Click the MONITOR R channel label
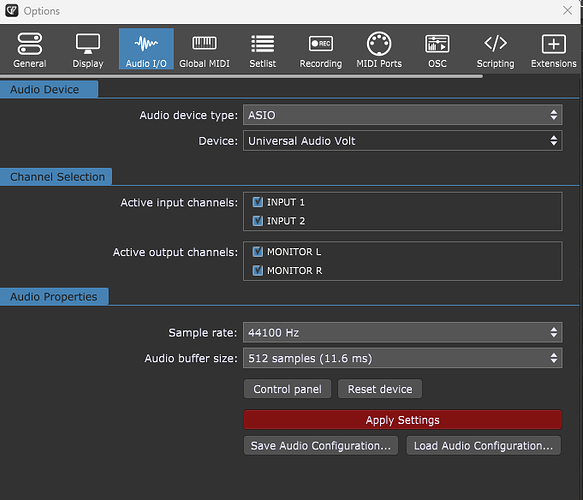The height and width of the screenshot is (500, 583). tap(294, 271)
